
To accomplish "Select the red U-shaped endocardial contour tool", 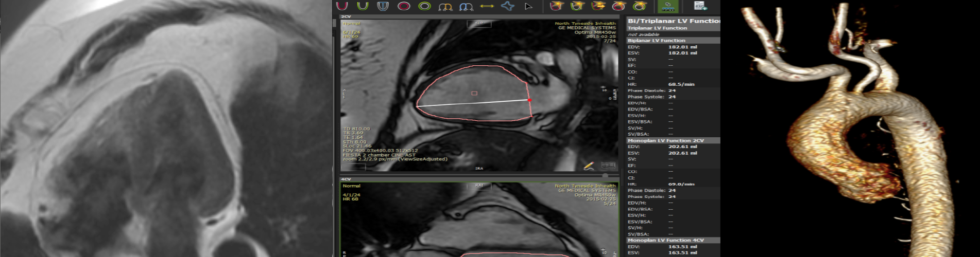I will coord(342,6).
